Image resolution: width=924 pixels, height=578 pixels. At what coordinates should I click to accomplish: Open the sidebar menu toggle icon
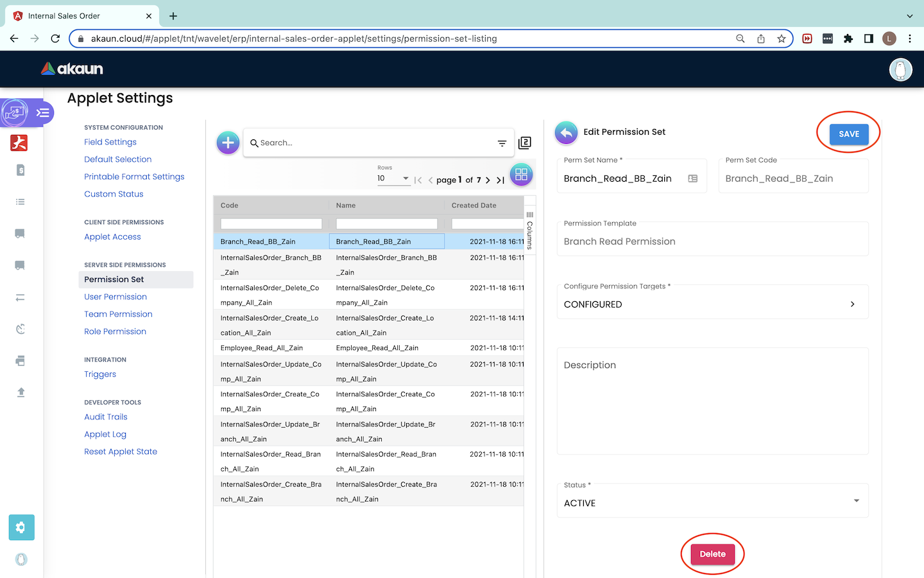[x=42, y=113]
